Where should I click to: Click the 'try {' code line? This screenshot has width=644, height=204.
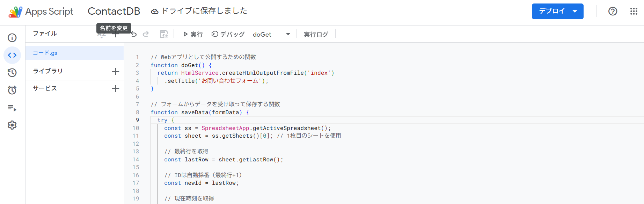(166, 120)
